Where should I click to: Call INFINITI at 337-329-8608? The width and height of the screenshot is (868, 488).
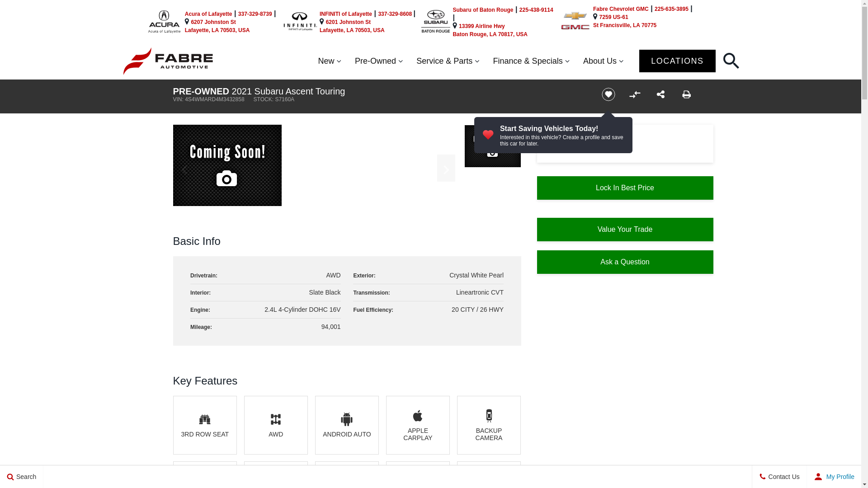395,14
